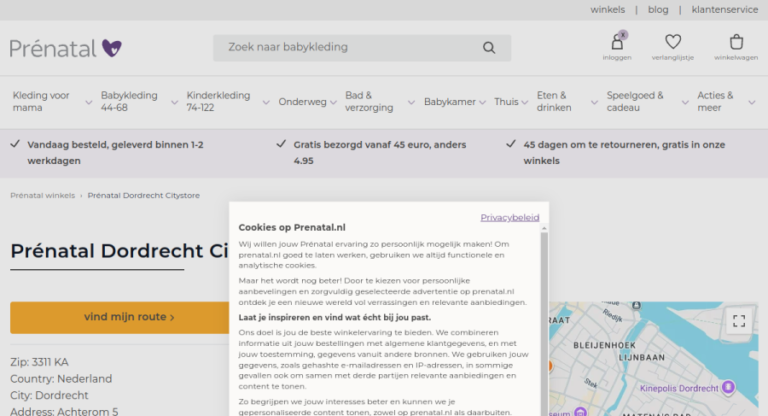Open the Speelgoed & cadeau menu
Viewport: 768px width, 416px height.
[635, 101]
